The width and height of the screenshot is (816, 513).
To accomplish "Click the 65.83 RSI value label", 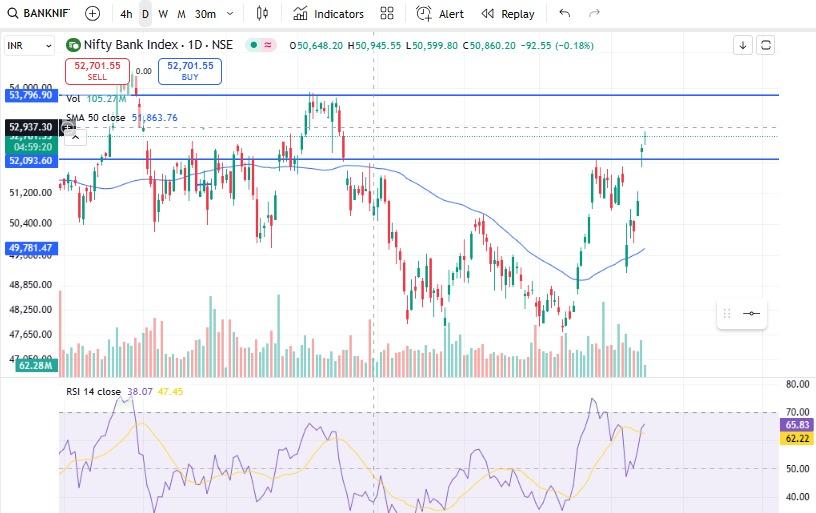I will 797,425.
